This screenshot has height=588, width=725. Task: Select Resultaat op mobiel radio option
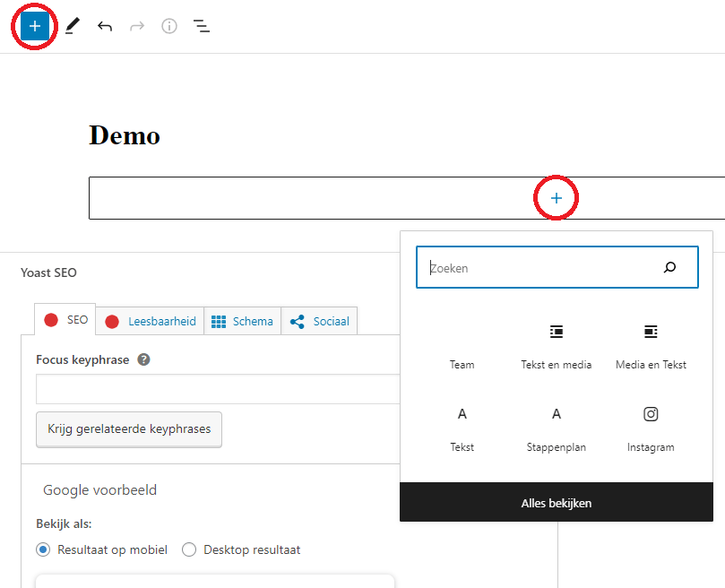42,549
